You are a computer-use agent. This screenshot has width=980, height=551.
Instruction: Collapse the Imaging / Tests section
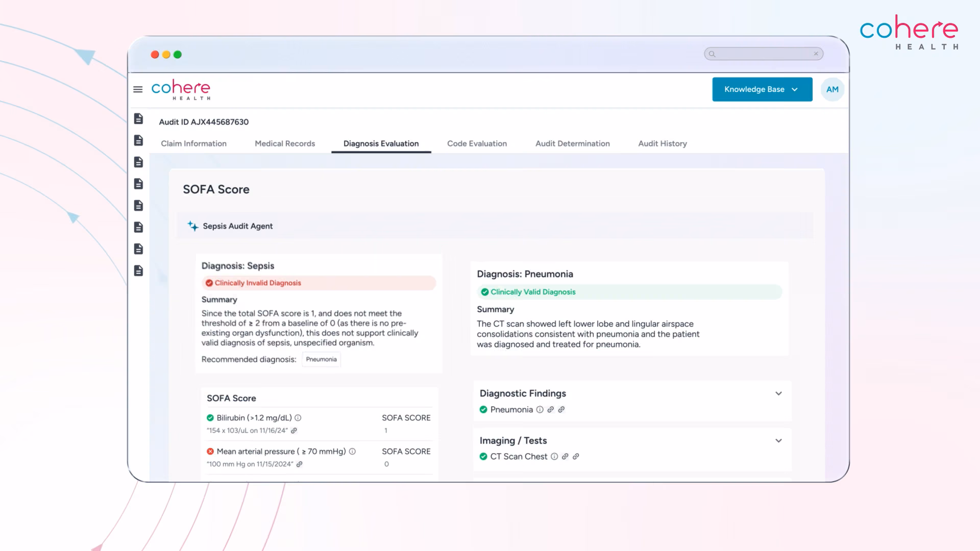coord(778,440)
